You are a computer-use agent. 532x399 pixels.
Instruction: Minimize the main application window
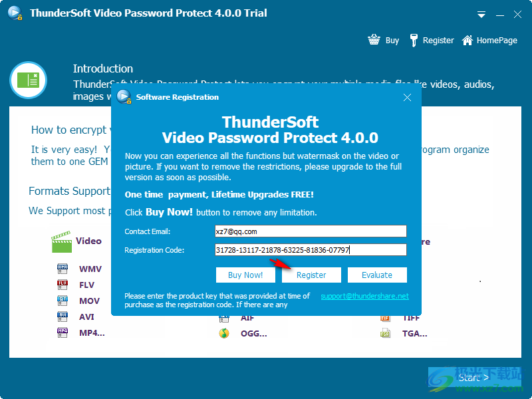pos(500,15)
